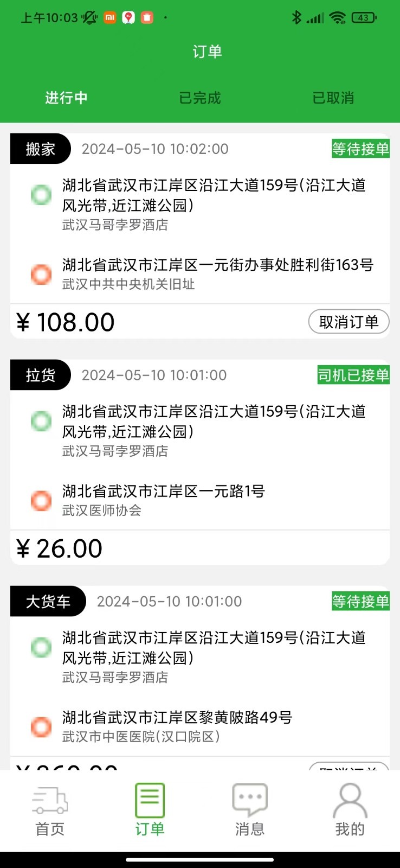400x868 pixels.
Task: Switch to the 已完成 tab
Action: (x=200, y=98)
